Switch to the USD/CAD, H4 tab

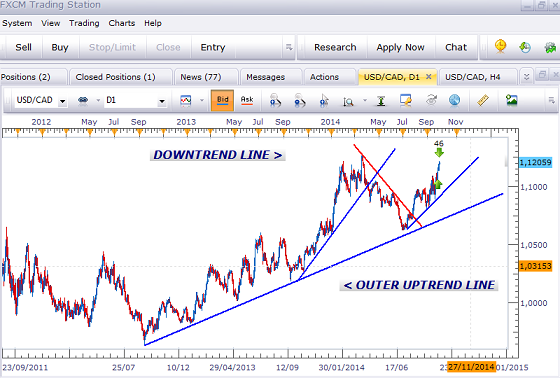(472, 77)
